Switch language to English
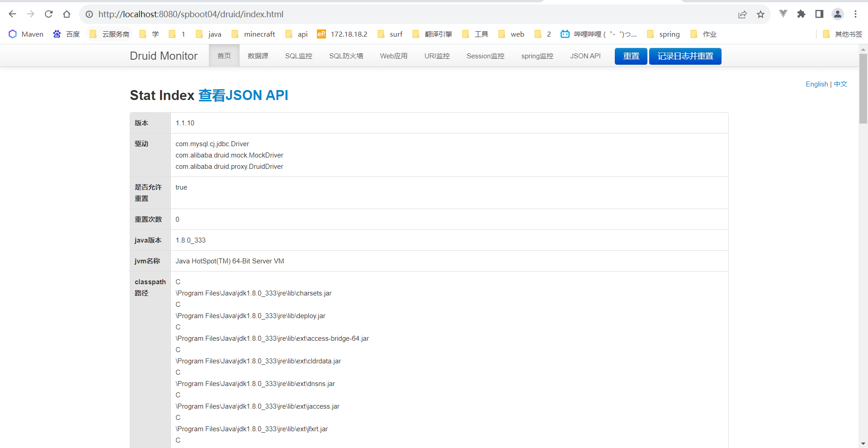The image size is (868, 448). [x=817, y=84]
